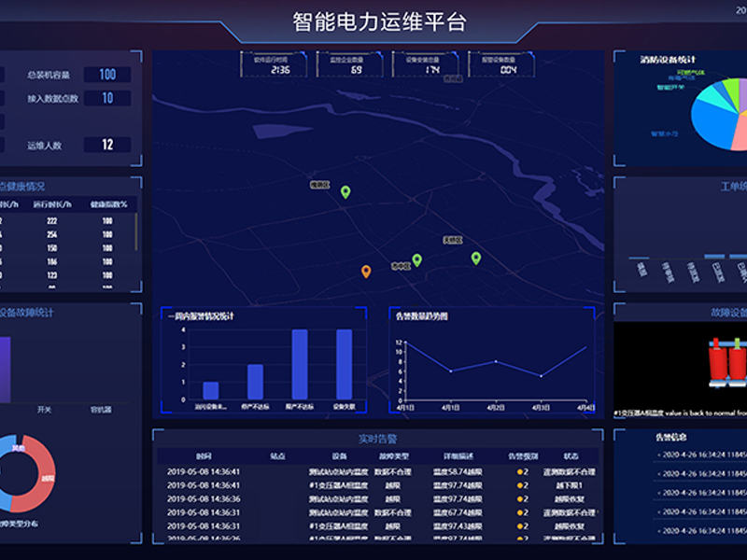Click the 智能电力运维平台 title
The height and width of the screenshot is (560, 747).
click(x=379, y=21)
